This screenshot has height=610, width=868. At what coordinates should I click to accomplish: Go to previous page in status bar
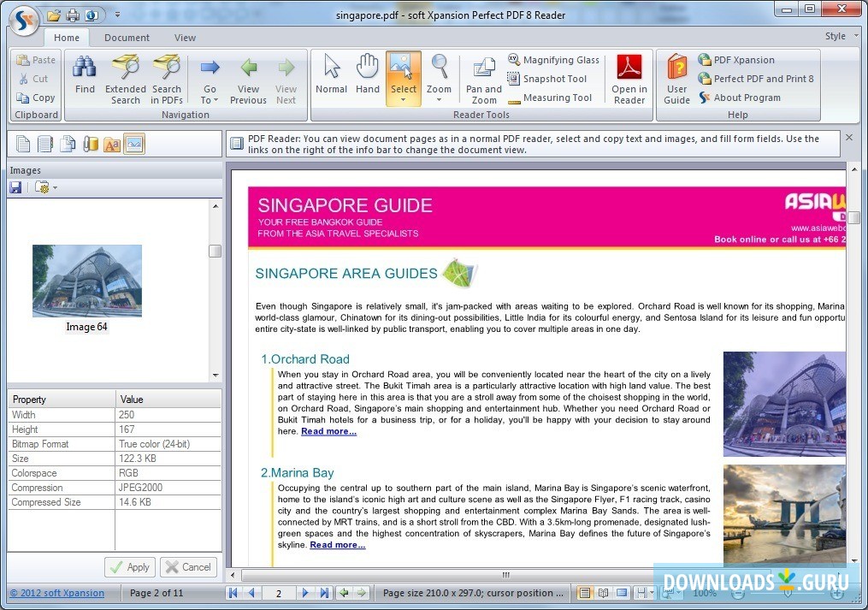[252, 593]
